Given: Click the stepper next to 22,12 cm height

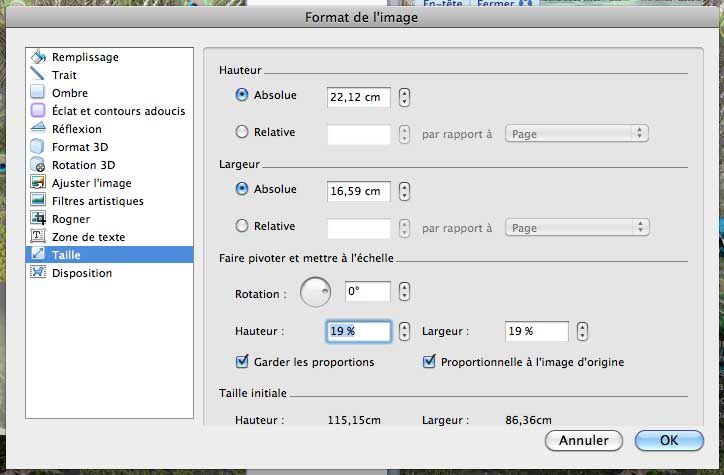Looking at the screenshot, I should 404,97.
